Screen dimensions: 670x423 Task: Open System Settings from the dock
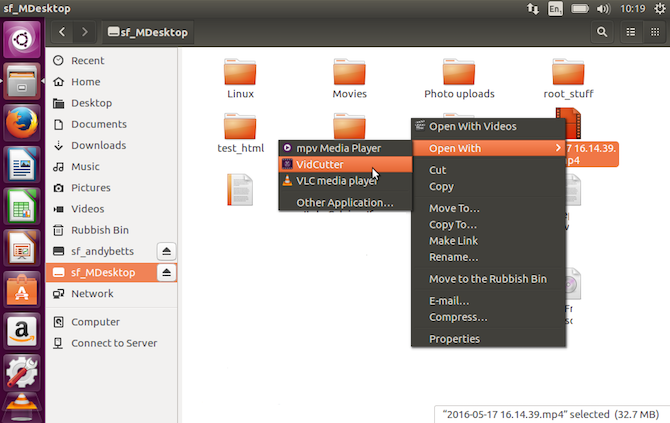[22, 373]
